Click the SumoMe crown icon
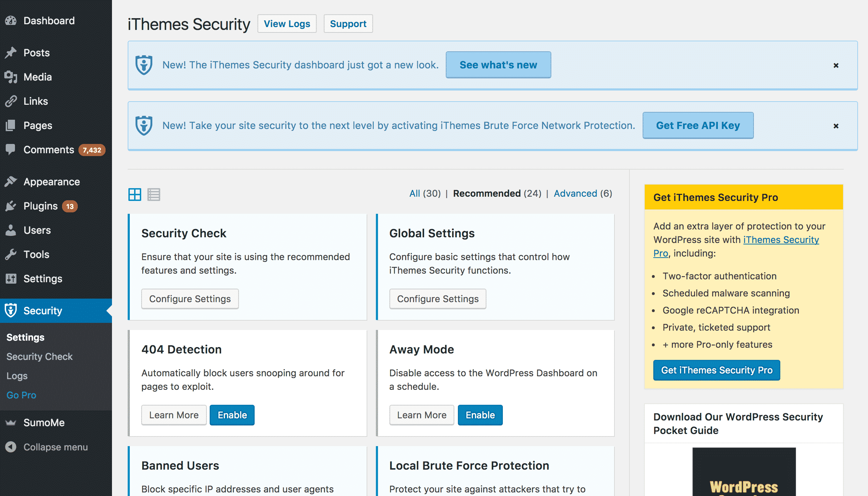This screenshot has width=868, height=496. pos(11,423)
